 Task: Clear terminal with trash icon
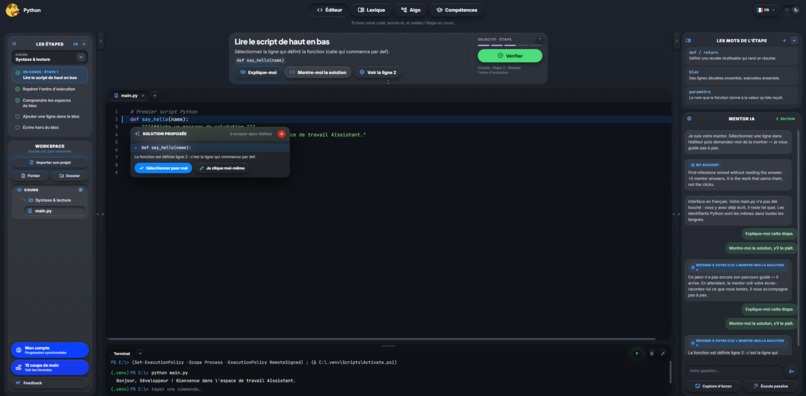pyautogui.click(x=652, y=353)
